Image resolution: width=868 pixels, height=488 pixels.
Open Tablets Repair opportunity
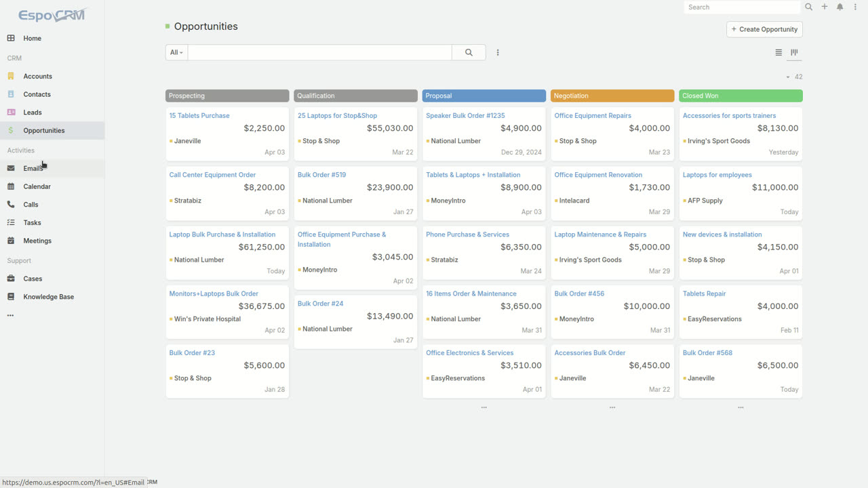pos(704,294)
